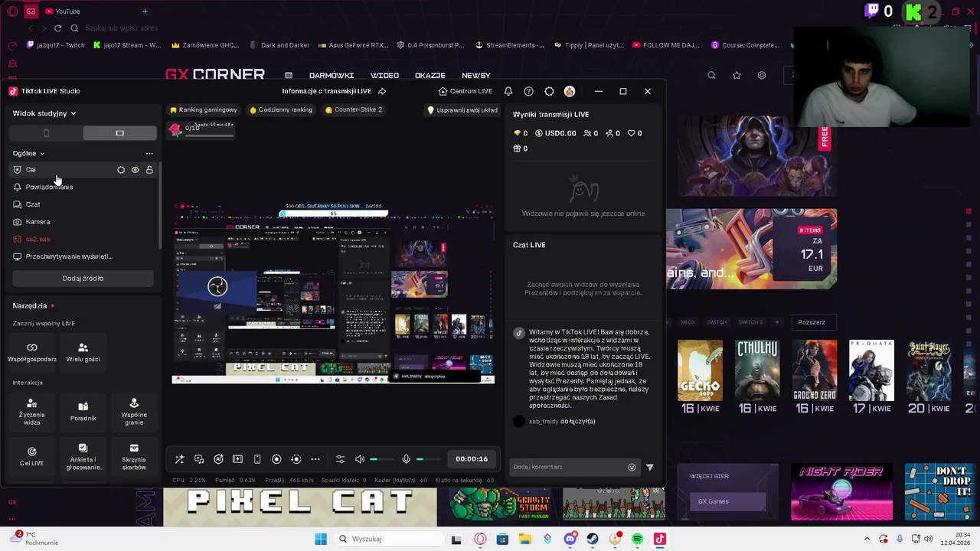This screenshot has height=551, width=980.
Task: Open TikTok LIVE Studio settings gear
Action: tap(549, 91)
